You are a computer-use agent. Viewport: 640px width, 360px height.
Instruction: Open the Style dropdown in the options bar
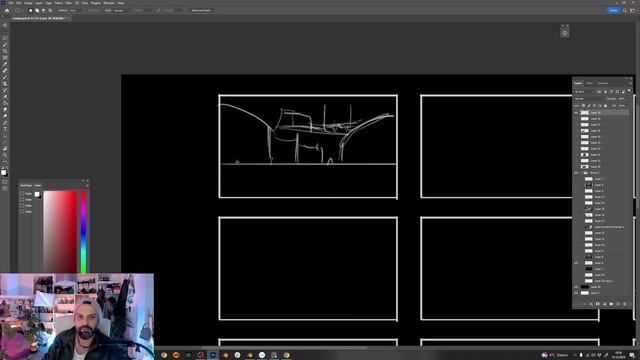pyautogui.click(x=121, y=10)
